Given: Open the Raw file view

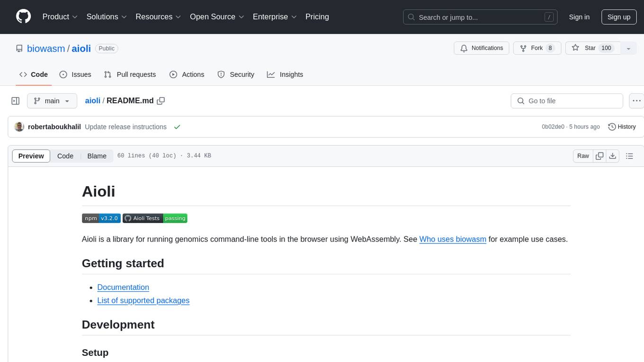Looking at the screenshot, I should tap(583, 156).
